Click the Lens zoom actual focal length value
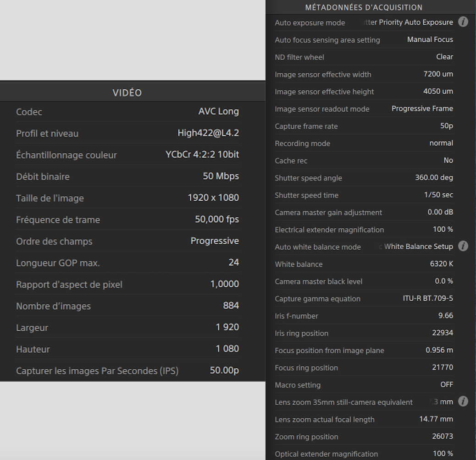The image size is (476, 460). [436, 419]
